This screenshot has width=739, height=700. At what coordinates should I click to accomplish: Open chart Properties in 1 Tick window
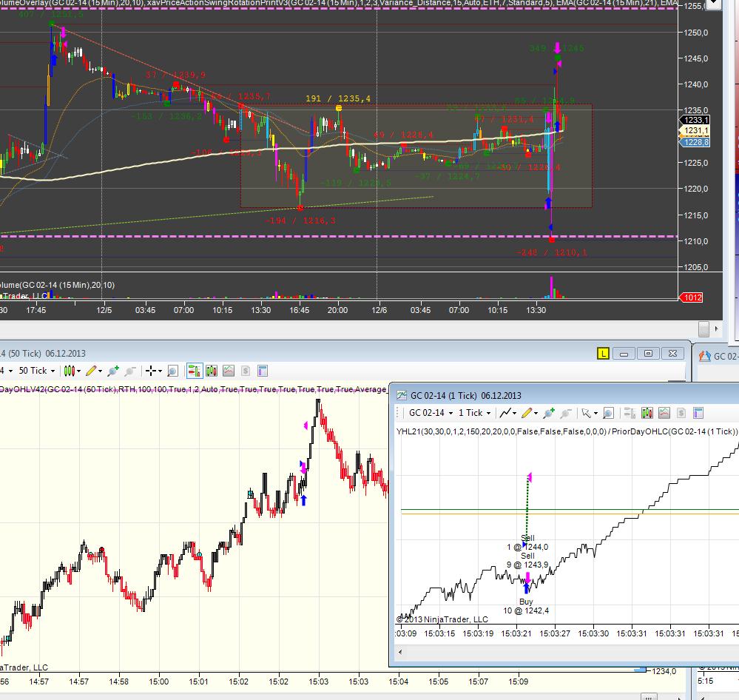point(698,414)
